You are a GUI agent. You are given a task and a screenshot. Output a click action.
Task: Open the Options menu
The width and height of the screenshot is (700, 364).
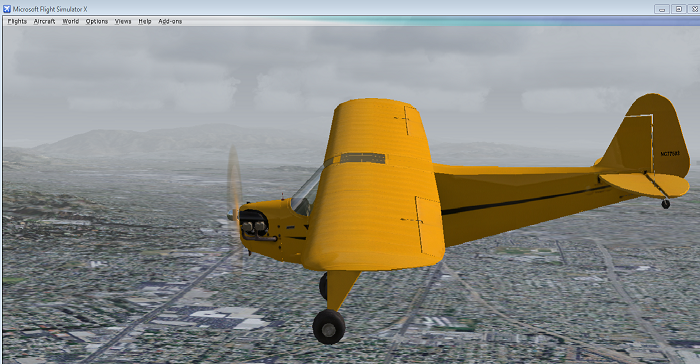coord(96,21)
